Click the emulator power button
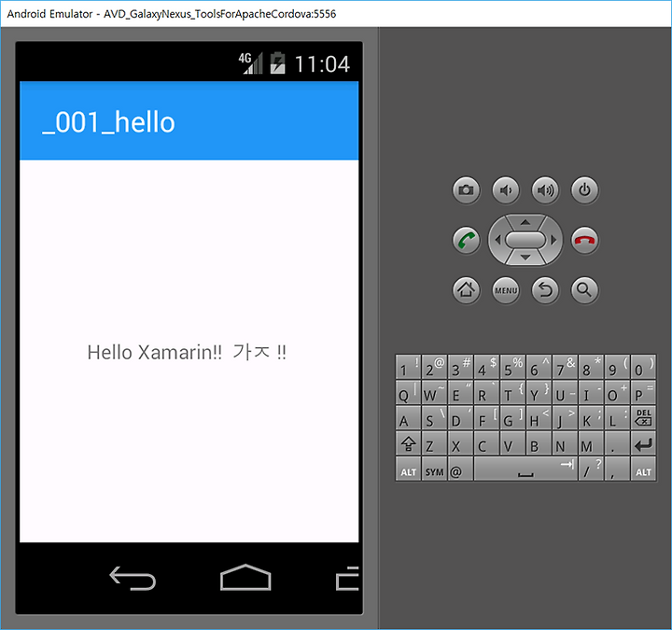This screenshot has width=672, height=630. (584, 189)
